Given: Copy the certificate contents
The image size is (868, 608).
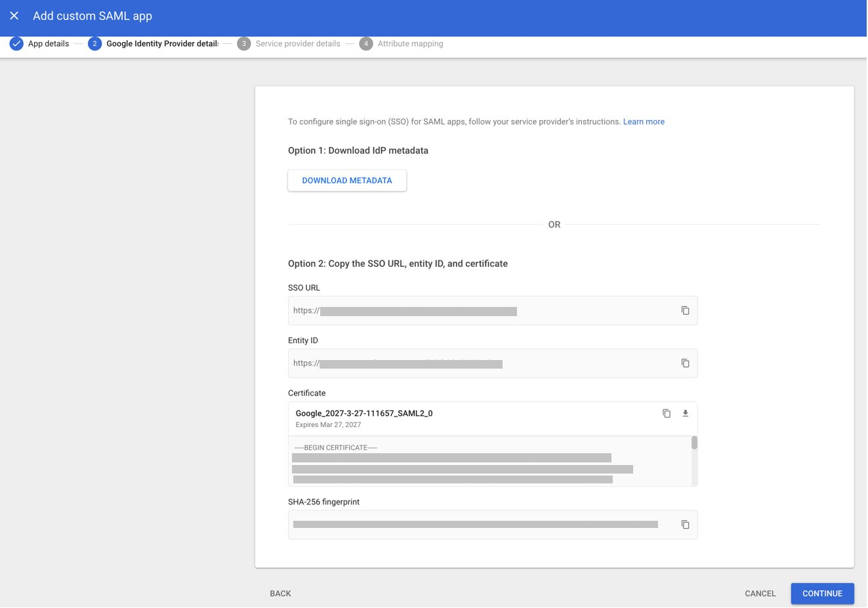Looking at the screenshot, I should 666,414.
